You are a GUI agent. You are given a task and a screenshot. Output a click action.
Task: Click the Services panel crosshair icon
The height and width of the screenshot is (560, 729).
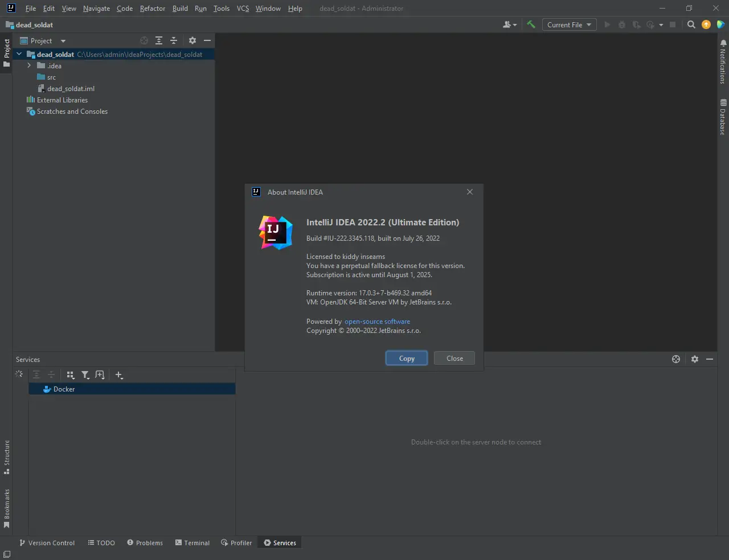pyautogui.click(x=676, y=359)
